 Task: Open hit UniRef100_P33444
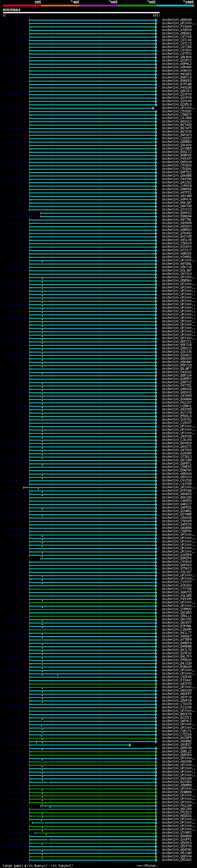pyautogui.click(x=177, y=26)
